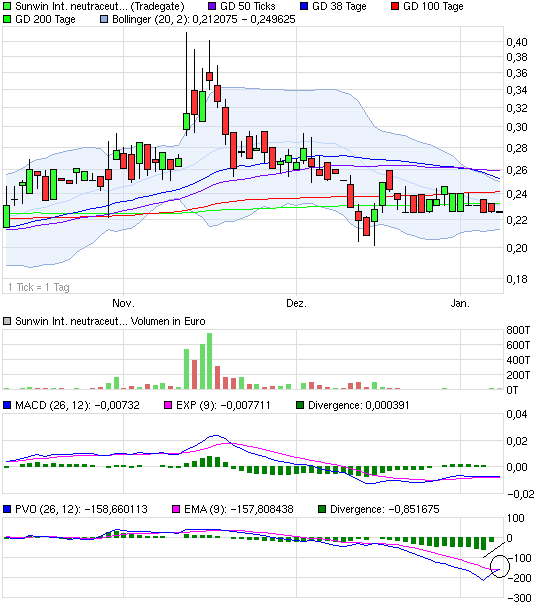
Task: Select the 'Sunwin Int. neutraceut... (Tradegate)' label
Action: click(100, 6)
